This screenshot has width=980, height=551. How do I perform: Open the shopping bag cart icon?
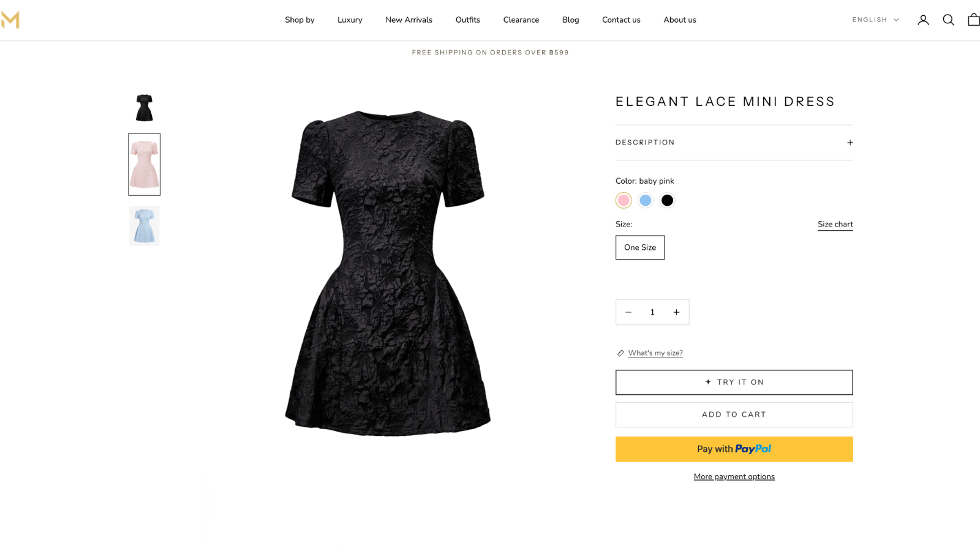[973, 20]
